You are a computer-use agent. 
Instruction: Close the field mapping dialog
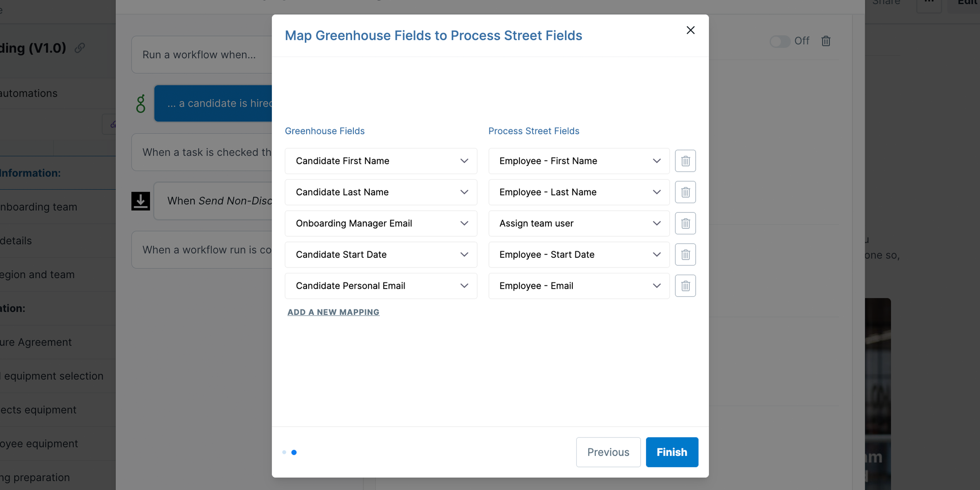[691, 30]
